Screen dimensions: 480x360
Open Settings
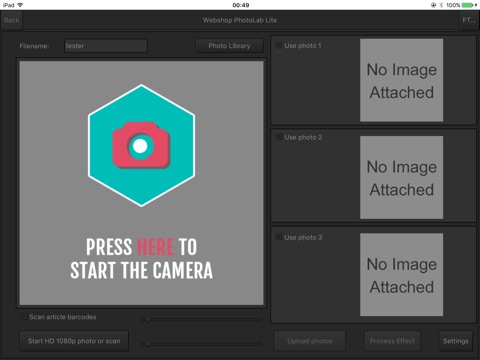[456, 341]
